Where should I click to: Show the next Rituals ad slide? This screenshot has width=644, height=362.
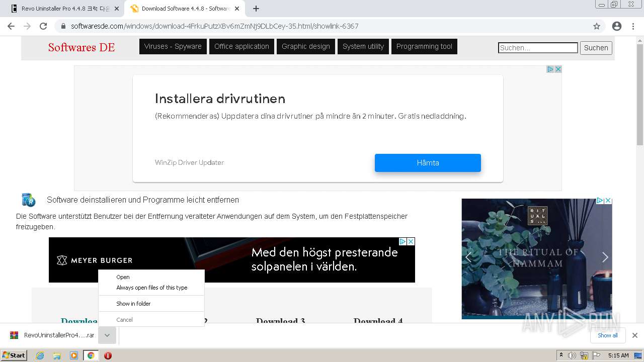(x=605, y=257)
